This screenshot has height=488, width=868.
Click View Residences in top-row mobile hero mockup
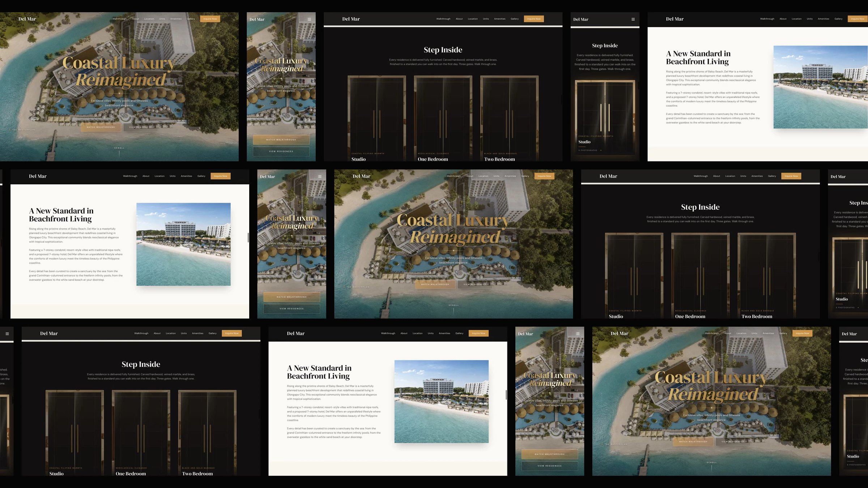tap(281, 151)
